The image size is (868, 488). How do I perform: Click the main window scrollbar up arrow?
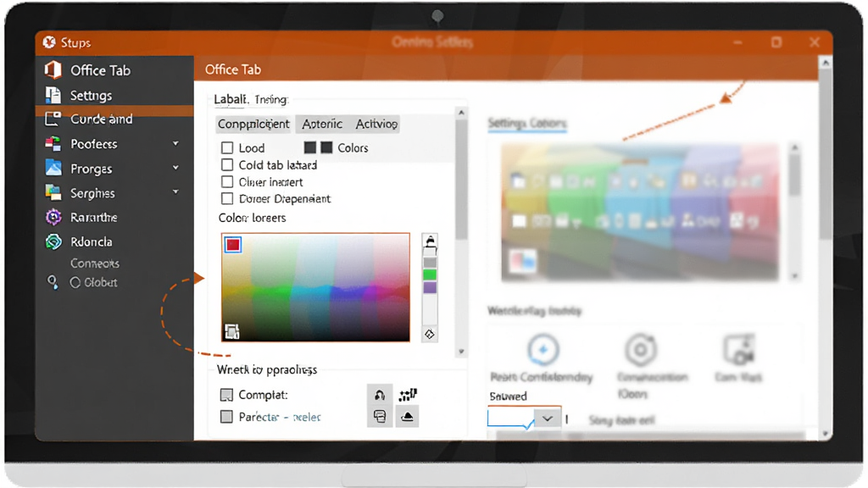(826, 63)
